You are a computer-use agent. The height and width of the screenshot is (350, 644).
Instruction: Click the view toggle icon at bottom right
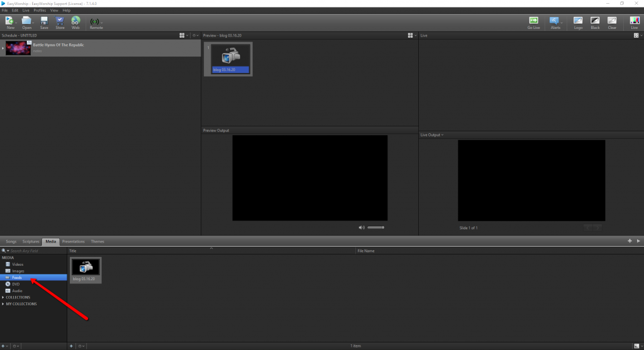[636, 346]
